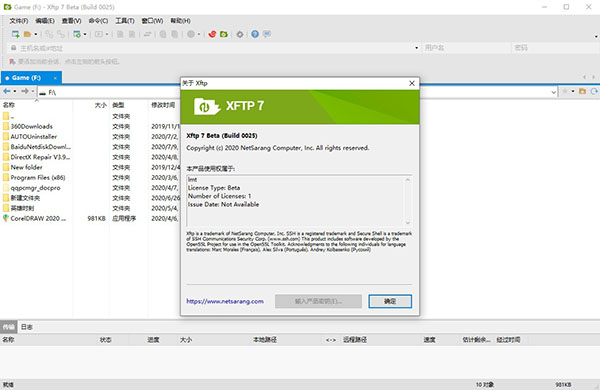Close the Game (F:) tab with its x
The height and width of the screenshot is (390, 600).
[x=55, y=78]
